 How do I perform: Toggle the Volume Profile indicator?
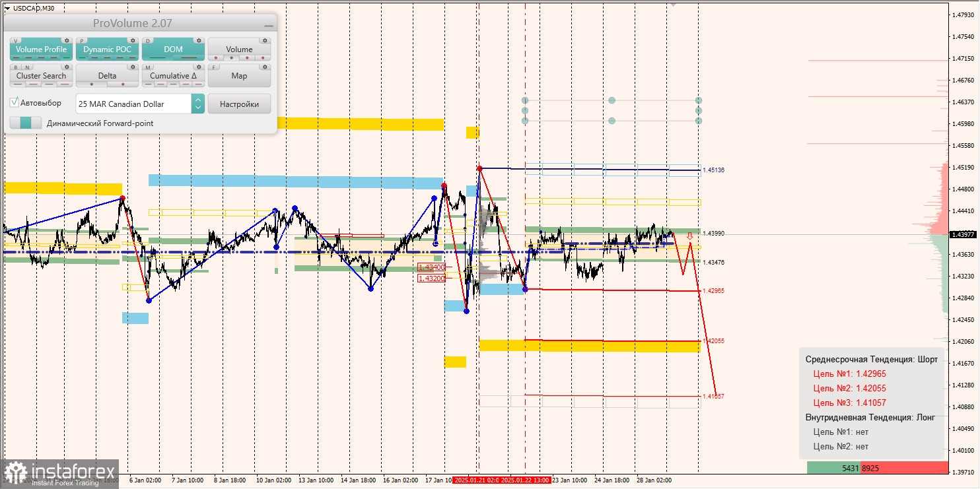click(41, 49)
